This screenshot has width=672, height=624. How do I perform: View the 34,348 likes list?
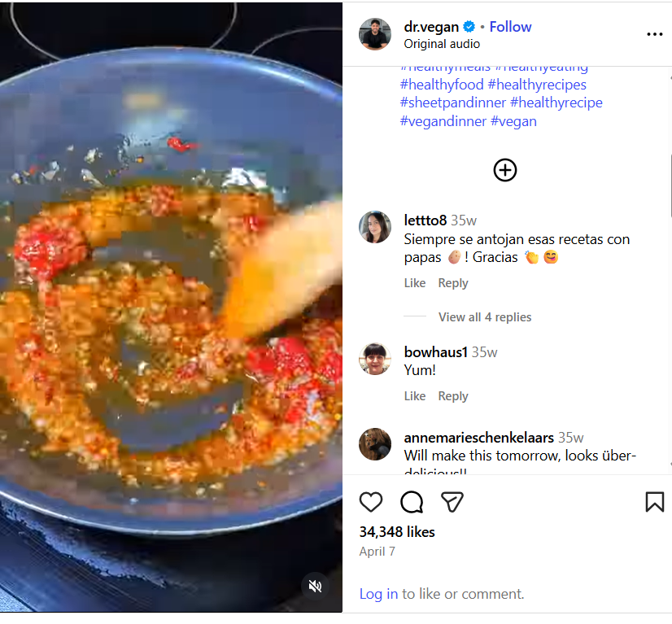(397, 532)
